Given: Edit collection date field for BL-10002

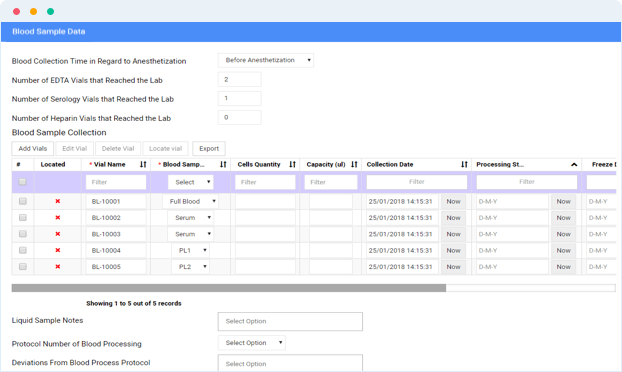Looking at the screenshot, I should point(402,218).
